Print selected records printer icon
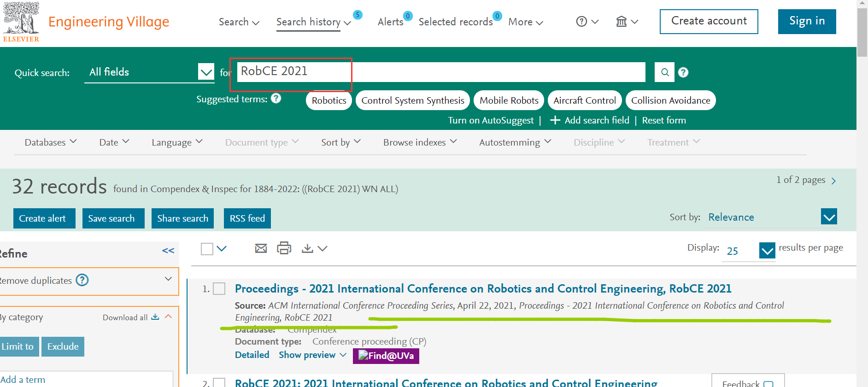Viewport: 868px width, 387px height. click(x=284, y=248)
